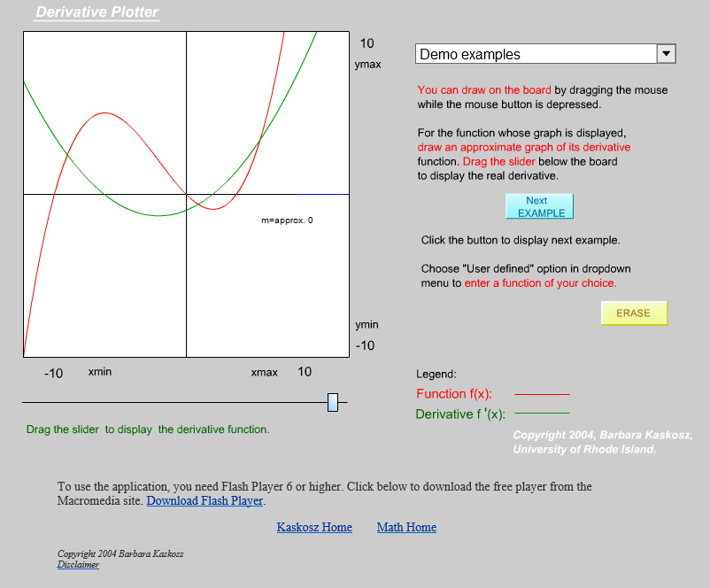Click the ymax value 10 field

[x=367, y=43]
